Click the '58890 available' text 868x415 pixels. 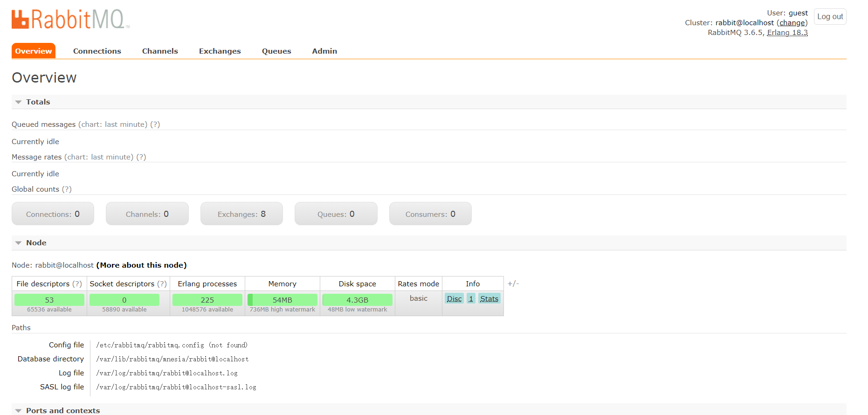pyautogui.click(x=124, y=309)
